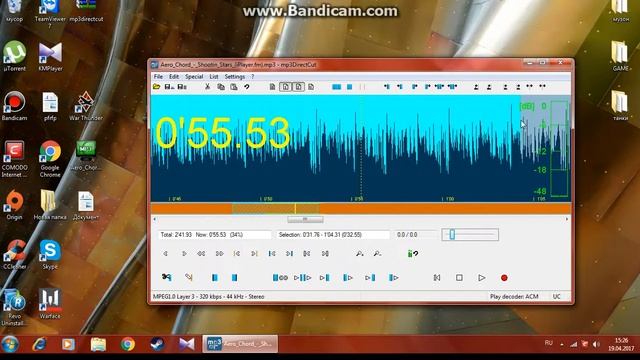Click the scissors Cut icon in top toolbar
This screenshot has height=360, width=640.
(207, 87)
